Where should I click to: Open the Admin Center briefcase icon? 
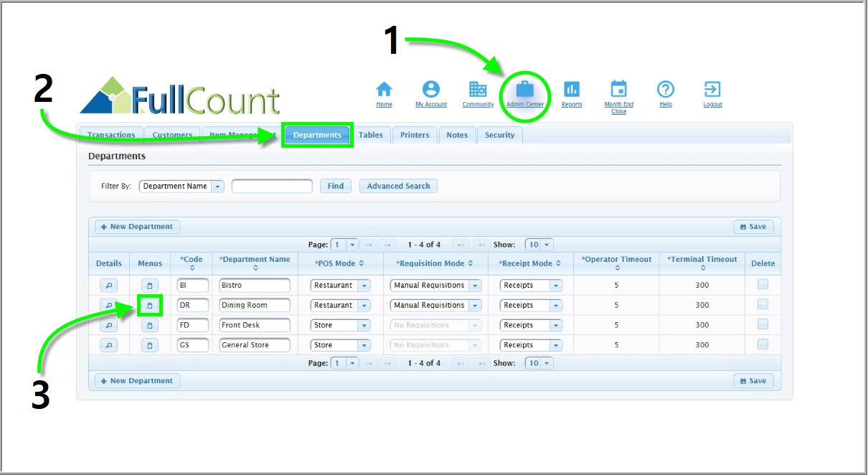point(525,89)
